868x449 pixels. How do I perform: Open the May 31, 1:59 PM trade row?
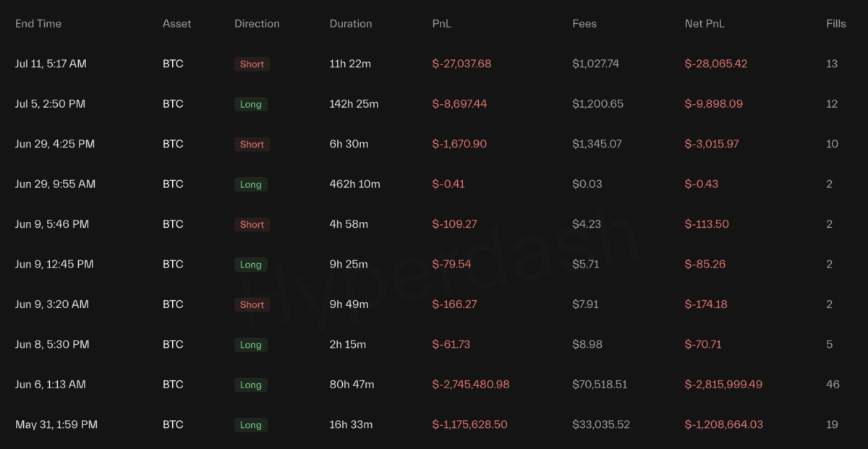434,424
